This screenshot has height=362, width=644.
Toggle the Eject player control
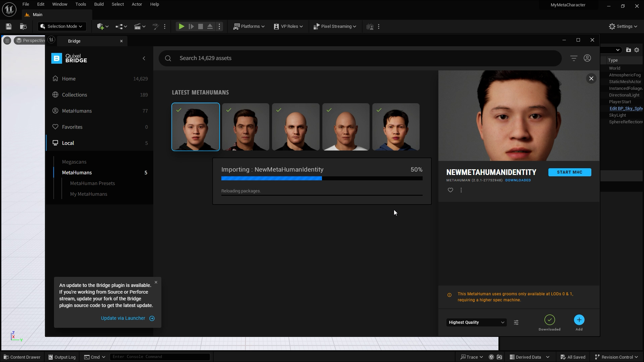tap(210, 26)
